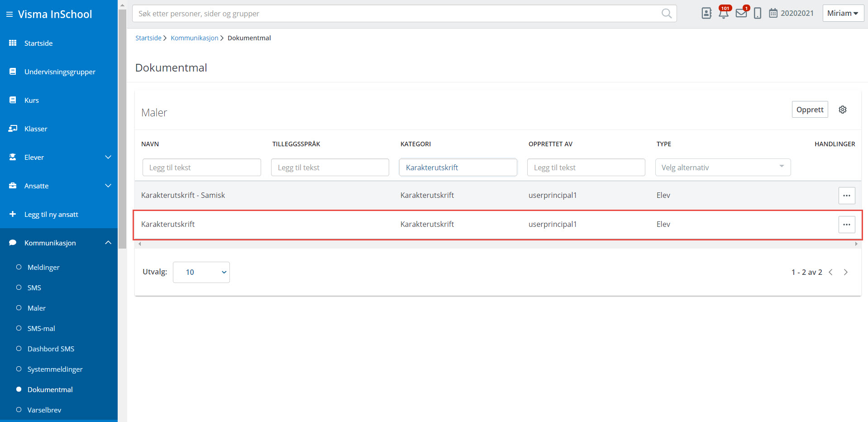Click the table settings gear icon
868x422 pixels.
click(x=842, y=110)
